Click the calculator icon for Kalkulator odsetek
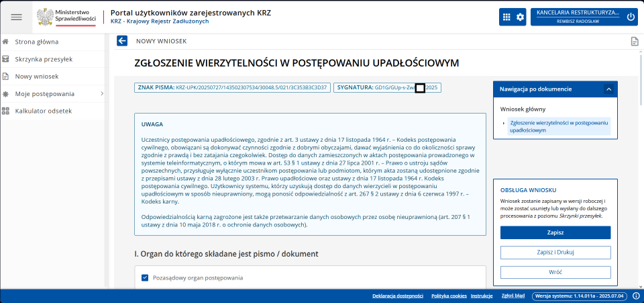The image size is (644, 303). coord(6,111)
